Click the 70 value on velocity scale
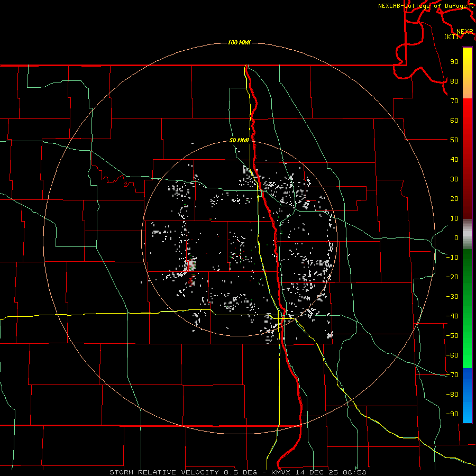 454,101
